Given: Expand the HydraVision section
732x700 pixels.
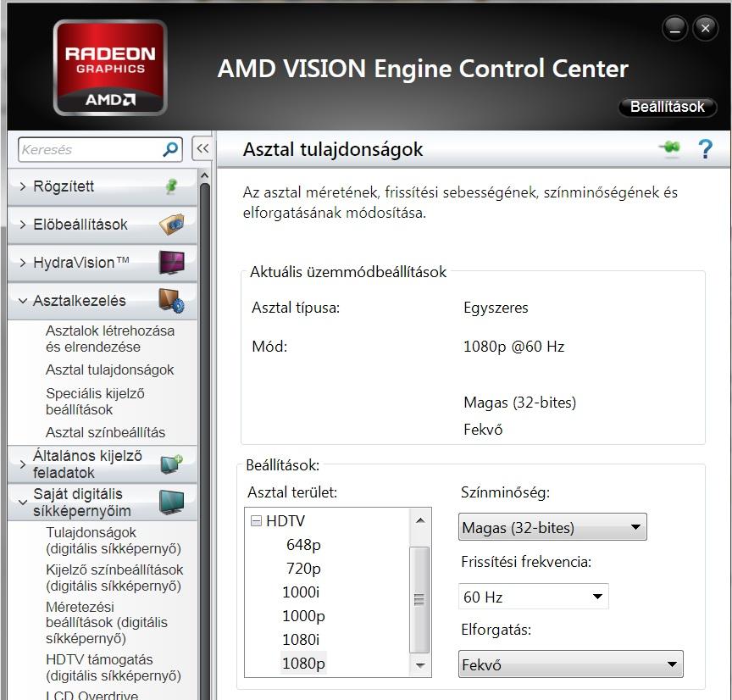Looking at the screenshot, I should [103, 263].
